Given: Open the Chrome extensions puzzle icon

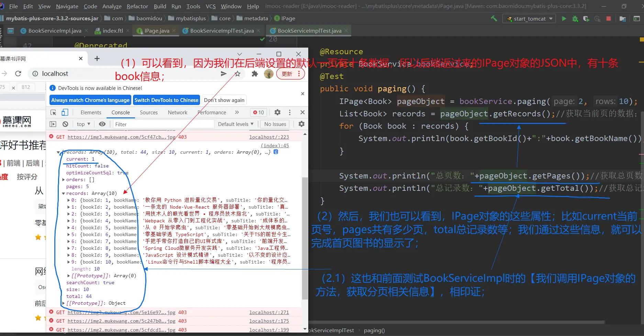Looking at the screenshot, I should (x=255, y=73).
